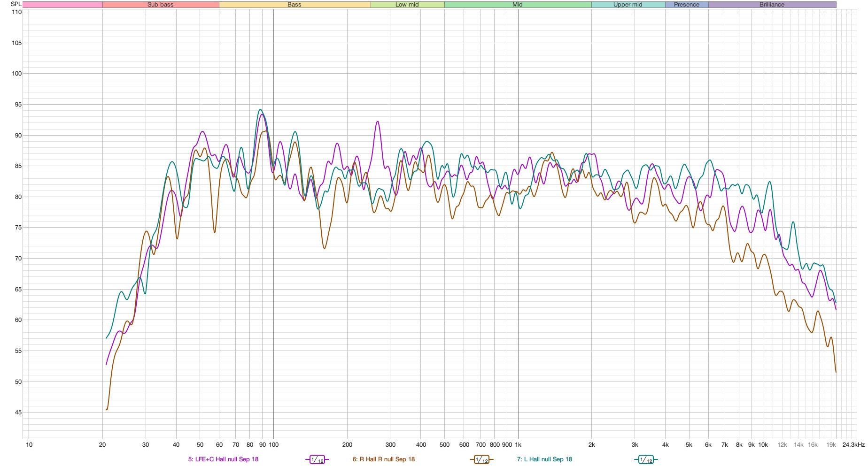Viewport: 868px width, 466px height.
Task: Click the 1k frequency axis label
Action: [518, 445]
